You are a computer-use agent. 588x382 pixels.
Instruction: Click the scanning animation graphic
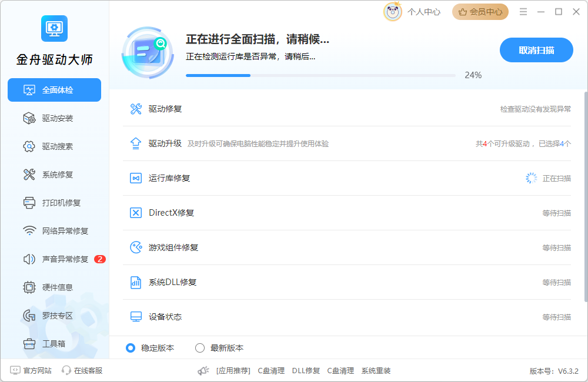click(x=148, y=52)
